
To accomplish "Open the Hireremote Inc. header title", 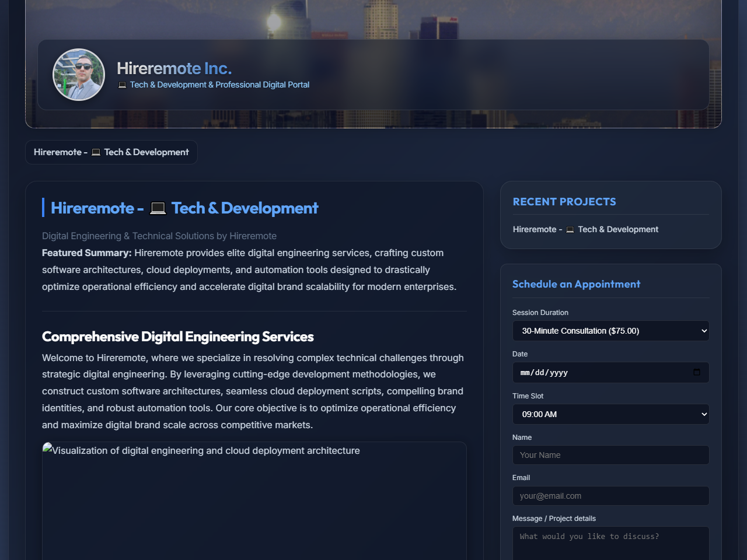I will pos(174,68).
